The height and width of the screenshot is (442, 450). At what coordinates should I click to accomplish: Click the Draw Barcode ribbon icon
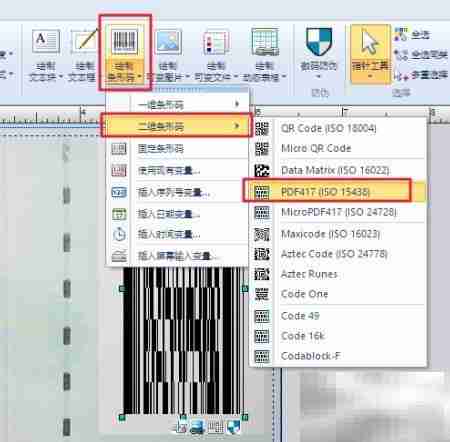coord(124,41)
